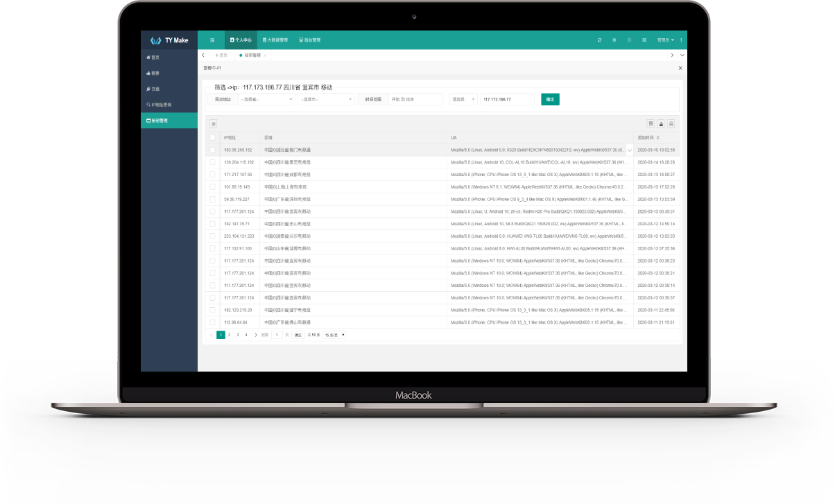Sort by the 添加时间 column header
The width and height of the screenshot is (835, 504).
(x=649, y=138)
